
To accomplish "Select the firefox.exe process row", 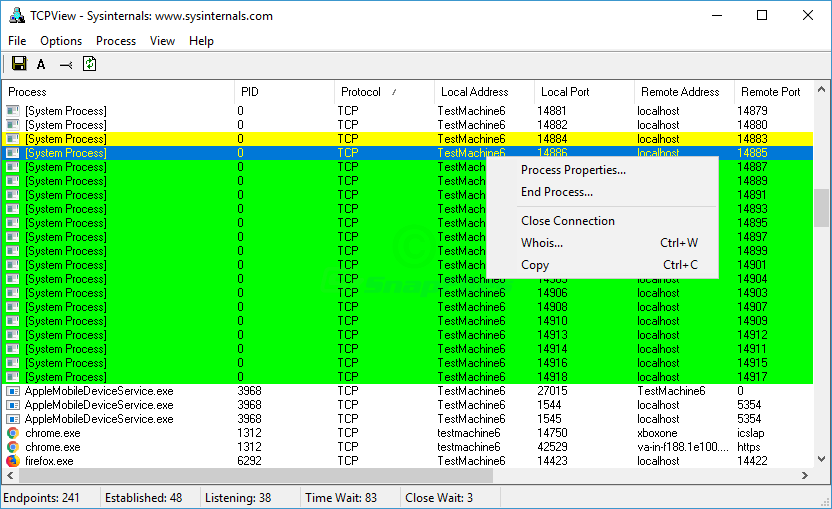I will 408,461.
